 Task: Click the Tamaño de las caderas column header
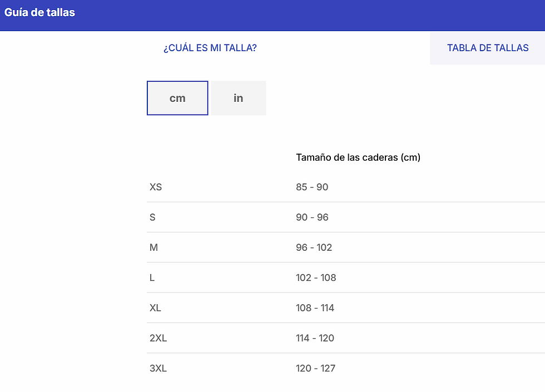(358, 157)
